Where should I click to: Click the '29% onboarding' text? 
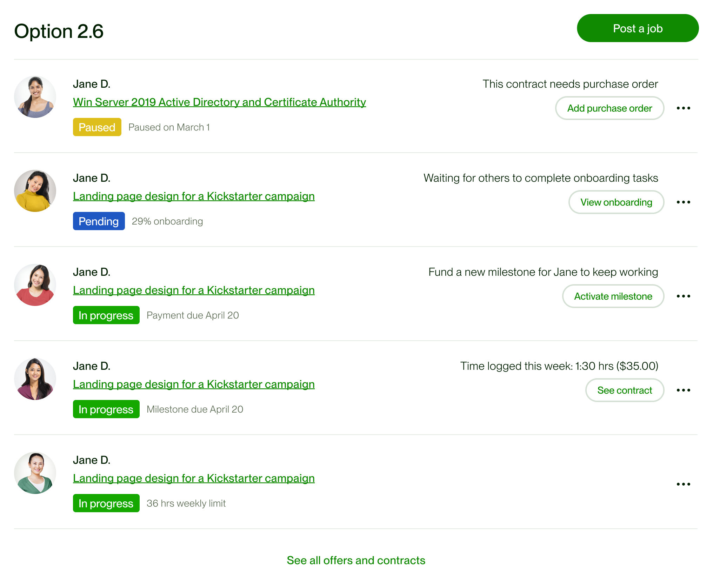[x=167, y=221]
